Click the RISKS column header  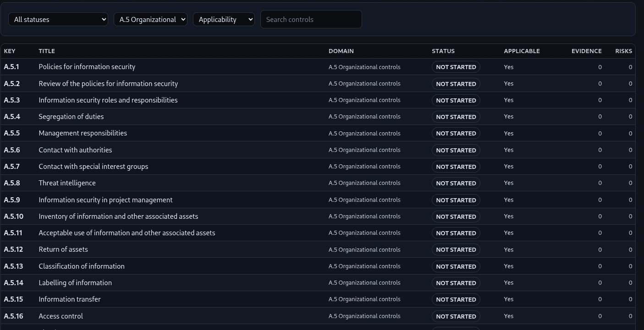click(623, 51)
